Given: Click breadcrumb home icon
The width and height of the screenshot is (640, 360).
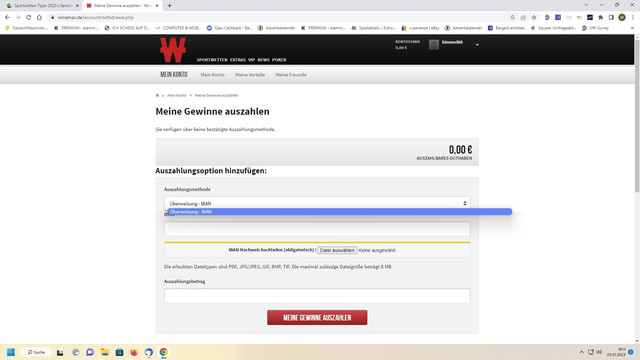Looking at the screenshot, I should [x=157, y=95].
